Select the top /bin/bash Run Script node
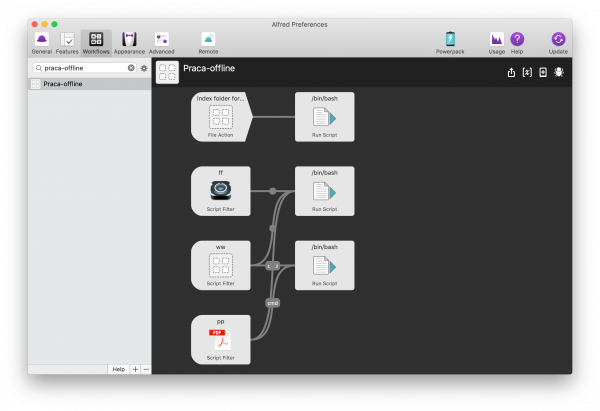 point(324,117)
